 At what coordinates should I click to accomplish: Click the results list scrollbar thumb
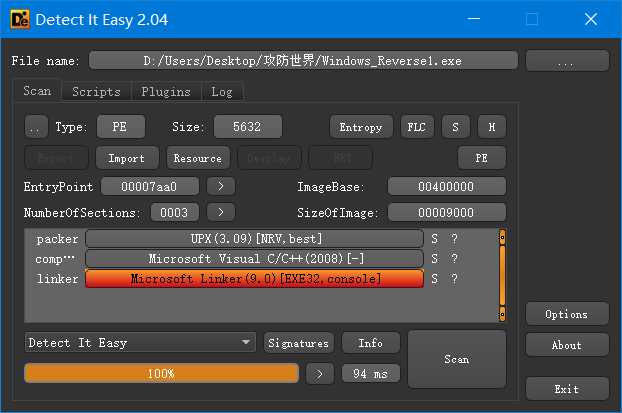502,276
